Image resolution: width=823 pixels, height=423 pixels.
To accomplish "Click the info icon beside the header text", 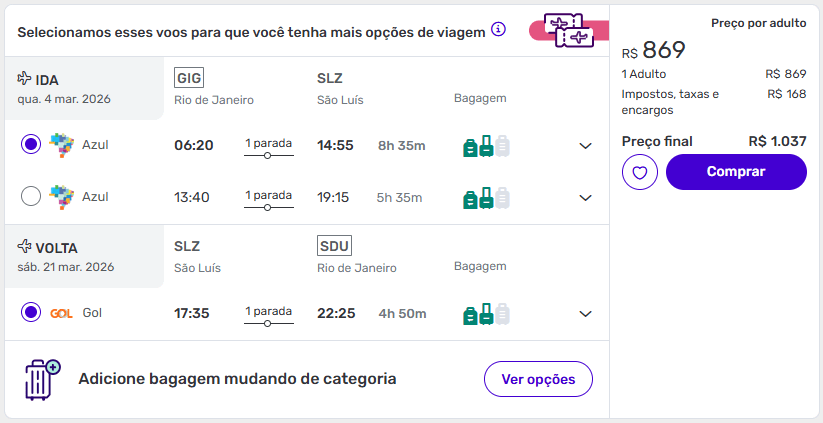I will [498, 29].
